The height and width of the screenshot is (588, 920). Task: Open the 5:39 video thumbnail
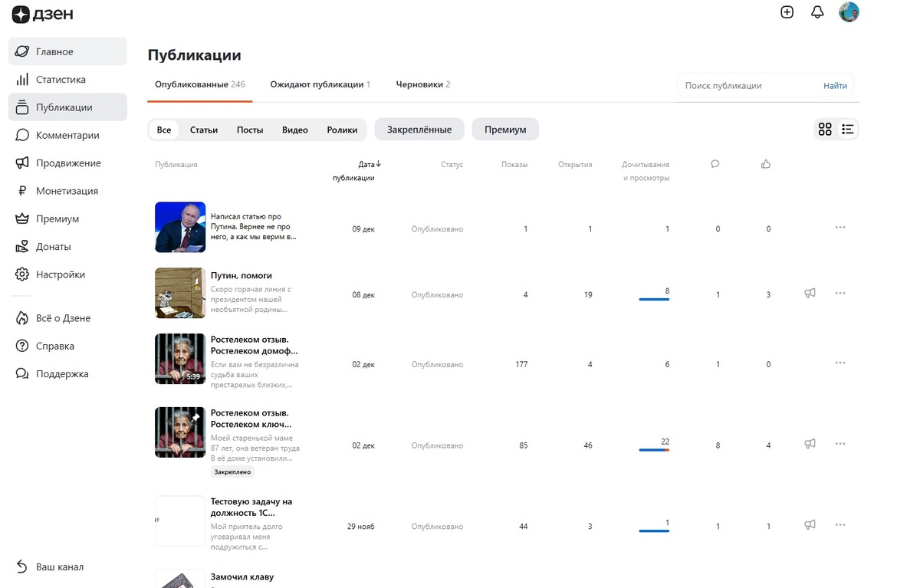pyautogui.click(x=180, y=359)
